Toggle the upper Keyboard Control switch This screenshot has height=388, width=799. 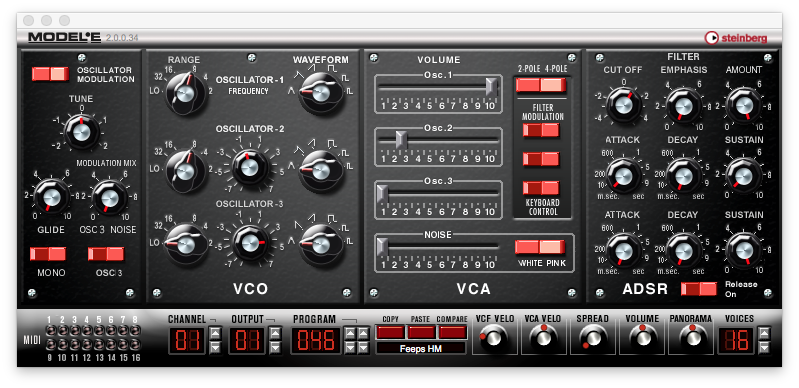pyautogui.click(x=541, y=159)
